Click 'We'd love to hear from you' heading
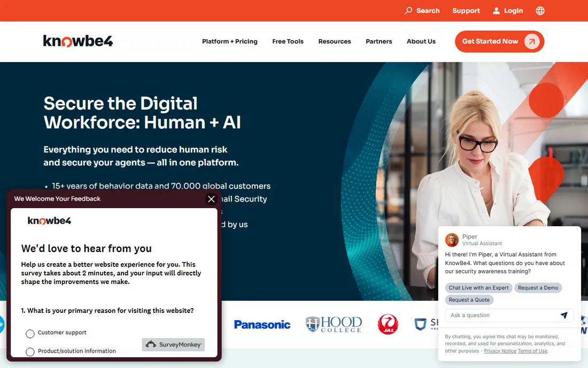 [86, 248]
